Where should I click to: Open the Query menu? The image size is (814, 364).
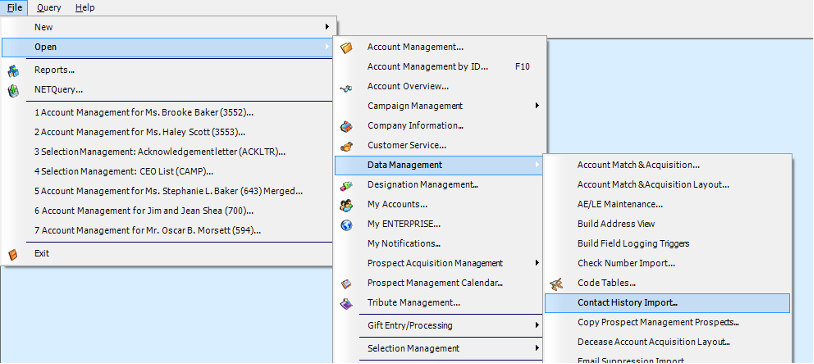tap(49, 8)
